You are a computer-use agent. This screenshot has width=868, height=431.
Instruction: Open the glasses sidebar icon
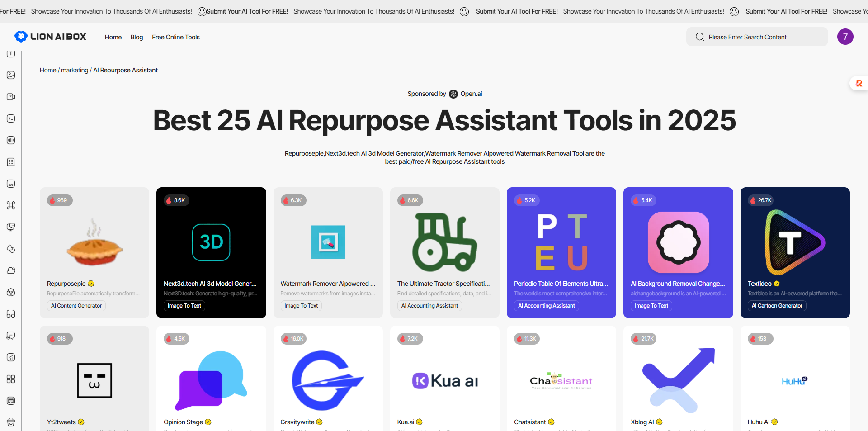coord(11,314)
